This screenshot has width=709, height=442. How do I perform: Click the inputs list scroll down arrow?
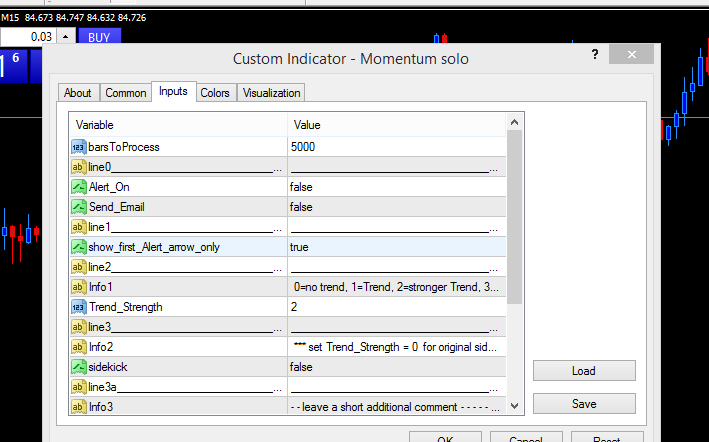coord(514,406)
